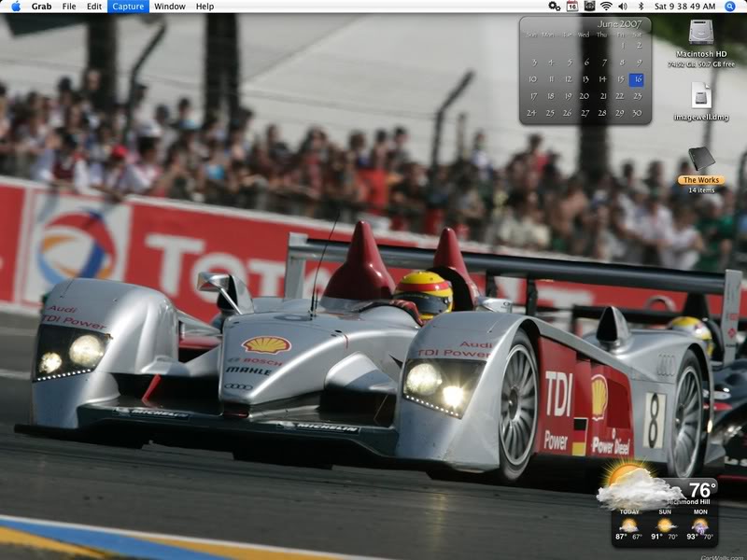Click the Richmond Hill location label
This screenshot has height=560, width=747.
click(x=689, y=502)
